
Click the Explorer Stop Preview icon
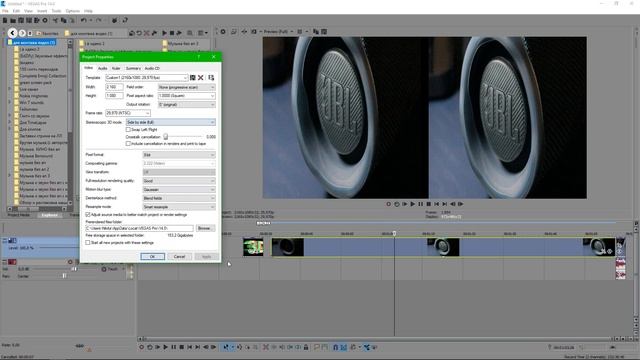[x=172, y=33]
